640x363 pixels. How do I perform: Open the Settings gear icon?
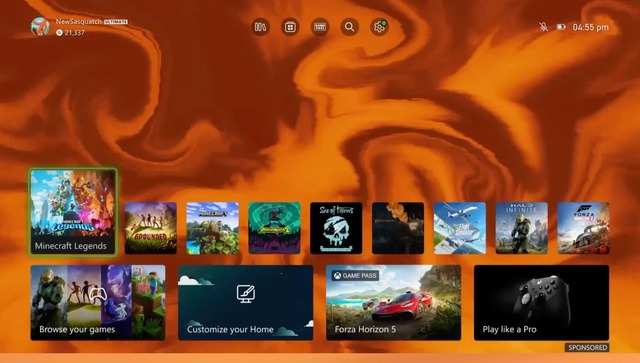[x=379, y=27]
